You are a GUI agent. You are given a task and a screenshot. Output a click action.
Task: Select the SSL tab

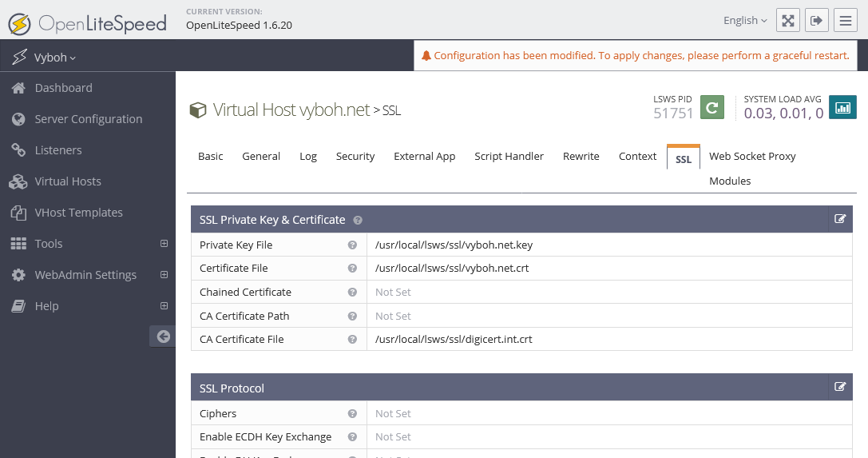[683, 157]
